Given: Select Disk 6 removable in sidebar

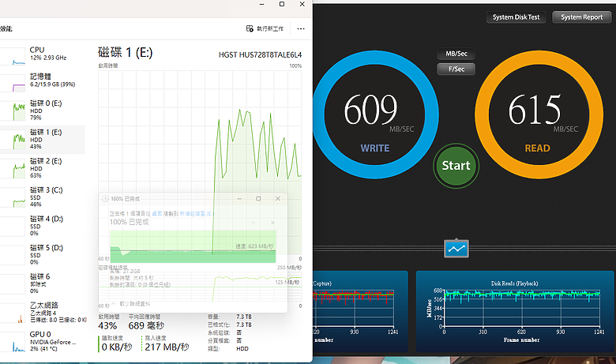Looking at the screenshot, I should [43, 283].
